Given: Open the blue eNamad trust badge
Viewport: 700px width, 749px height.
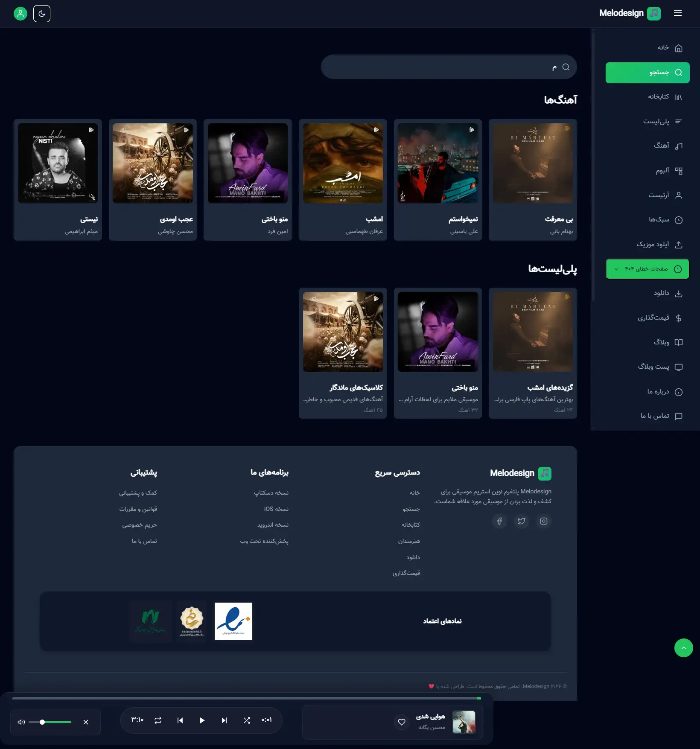Looking at the screenshot, I should pos(233,621).
